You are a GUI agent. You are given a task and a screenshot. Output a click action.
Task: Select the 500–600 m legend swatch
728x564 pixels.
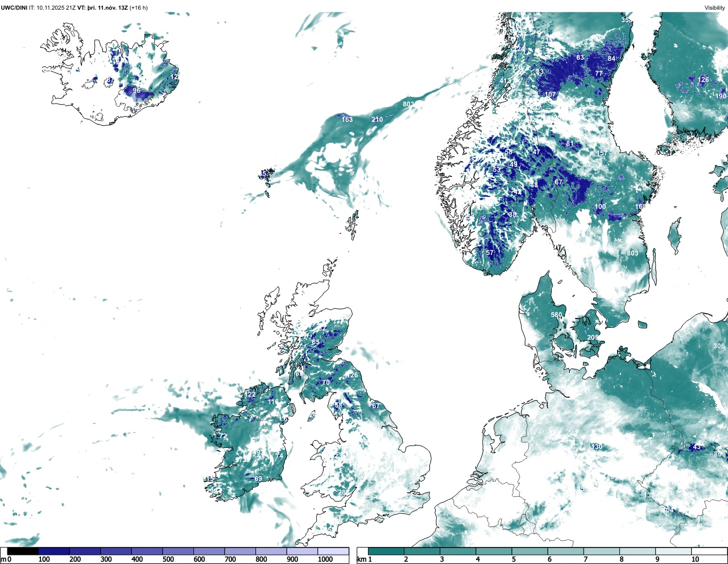click(178, 551)
